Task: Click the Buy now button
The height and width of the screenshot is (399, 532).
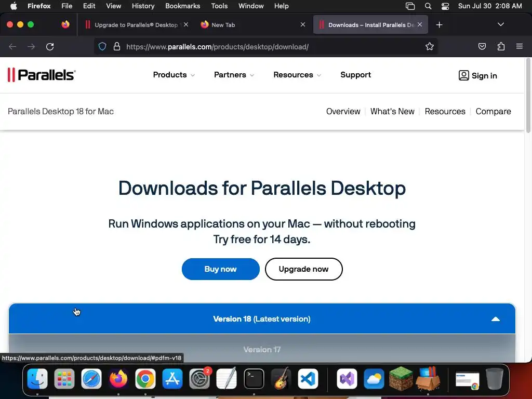Action: point(220,269)
